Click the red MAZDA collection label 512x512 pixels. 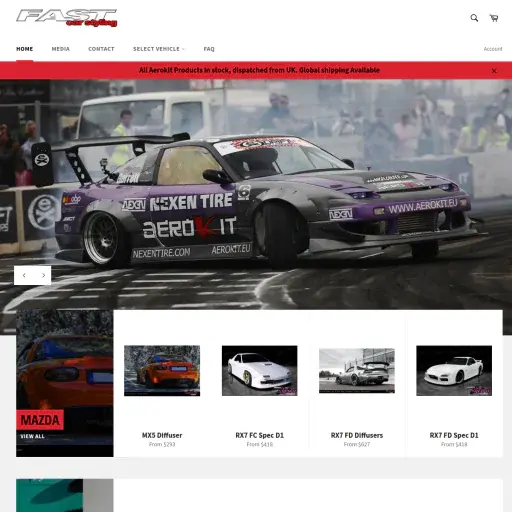40,420
